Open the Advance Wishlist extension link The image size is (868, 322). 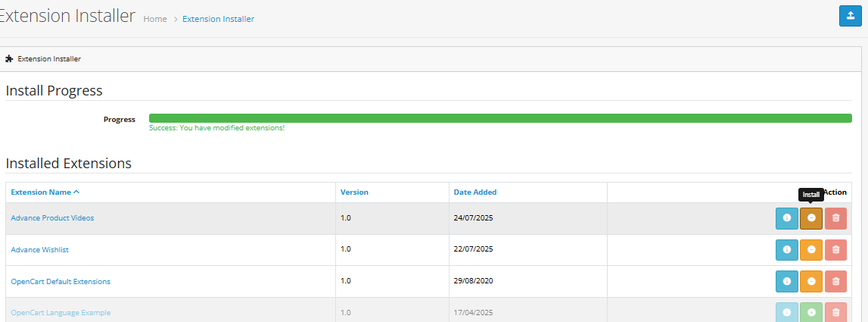[x=39, y=249]
